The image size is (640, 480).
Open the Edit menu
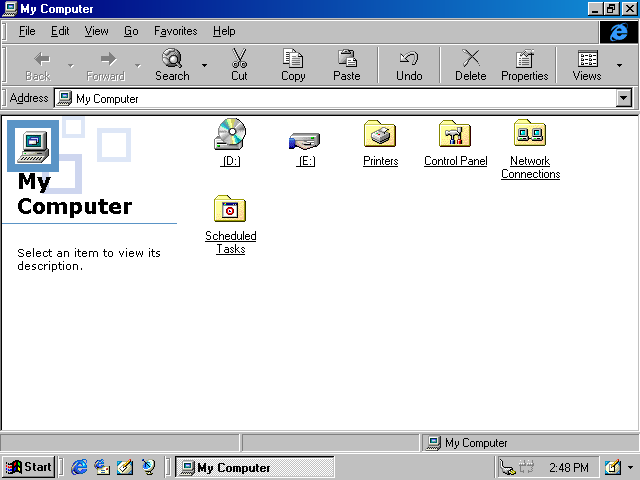pos(60,31)
